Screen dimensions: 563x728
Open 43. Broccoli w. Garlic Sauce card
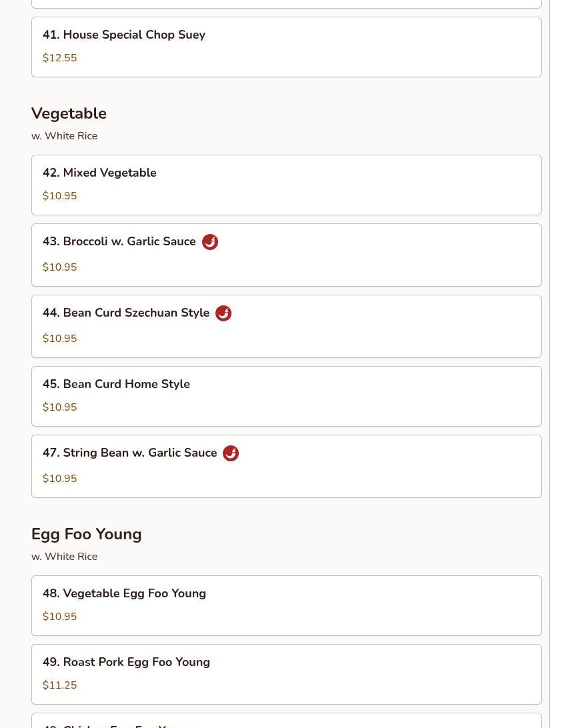click(286, 255)
